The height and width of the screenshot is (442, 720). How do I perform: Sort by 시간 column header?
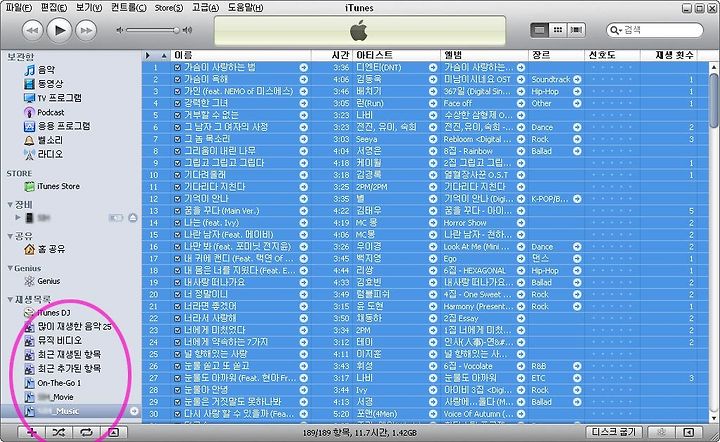[x=332, y=56]
